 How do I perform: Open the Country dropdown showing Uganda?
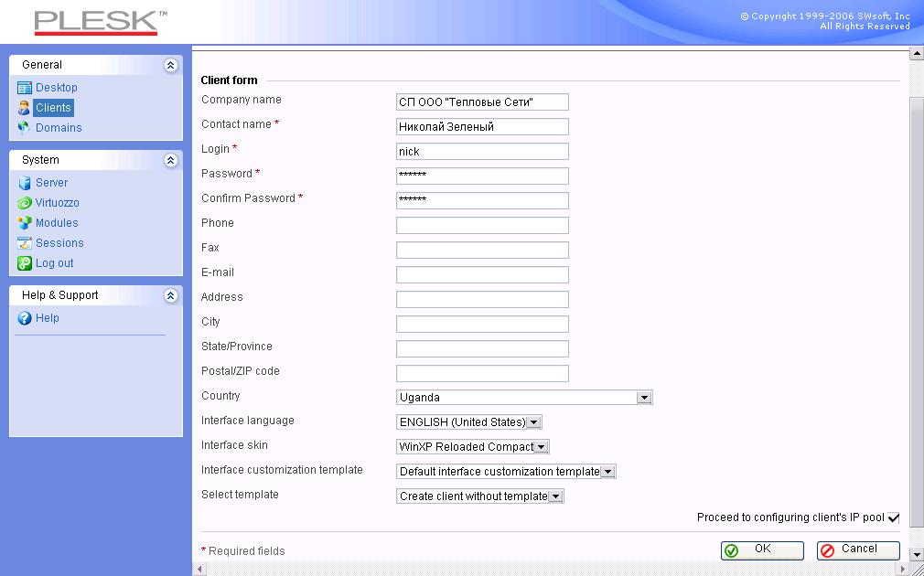tap(644, 398)
